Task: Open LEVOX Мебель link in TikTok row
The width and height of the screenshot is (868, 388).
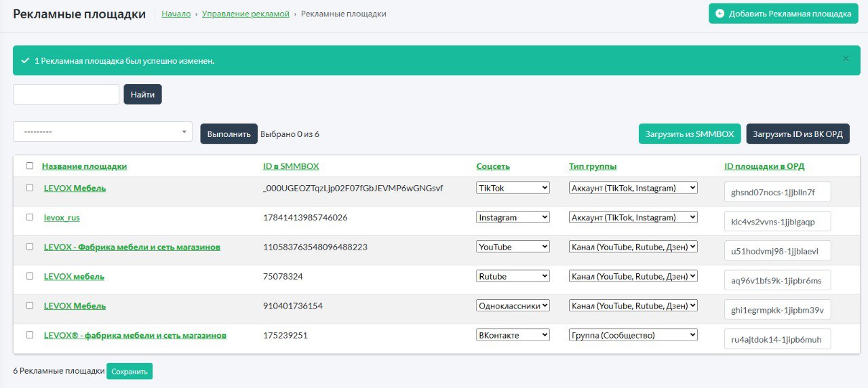Action: [75, 189]
